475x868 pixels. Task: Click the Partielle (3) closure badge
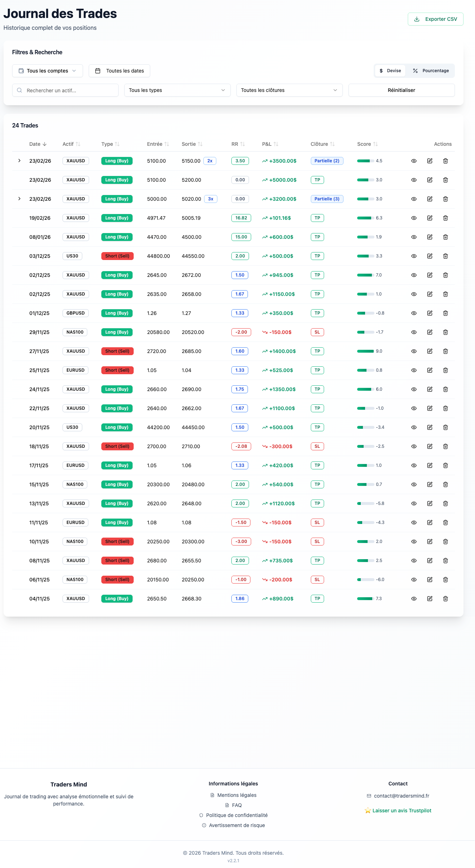point(327,199)
